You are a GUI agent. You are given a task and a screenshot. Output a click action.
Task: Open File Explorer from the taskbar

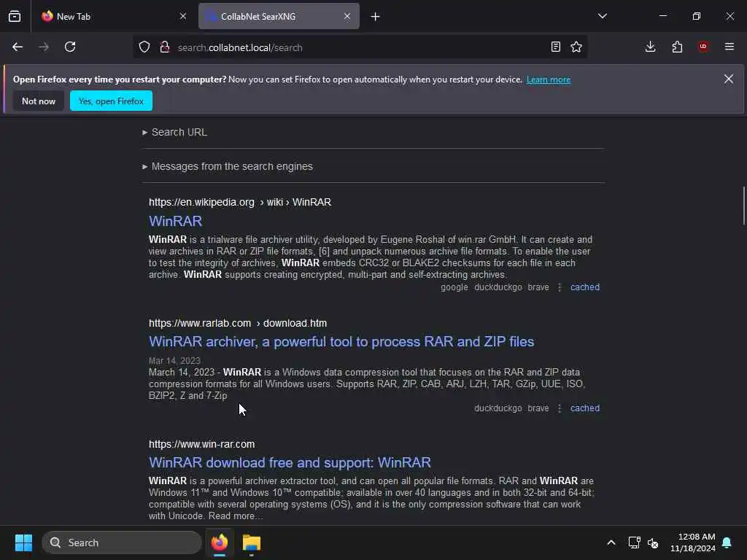252,542
